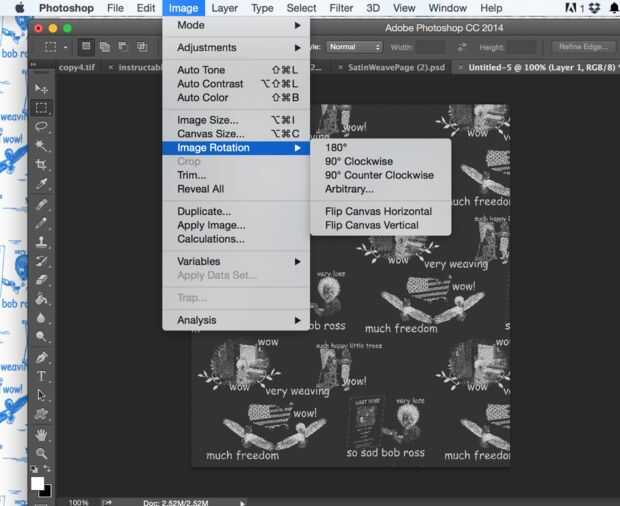The image size is (620, 506).
Task: Open Arbitrary rotation dialog
Action: pos(381,189)
